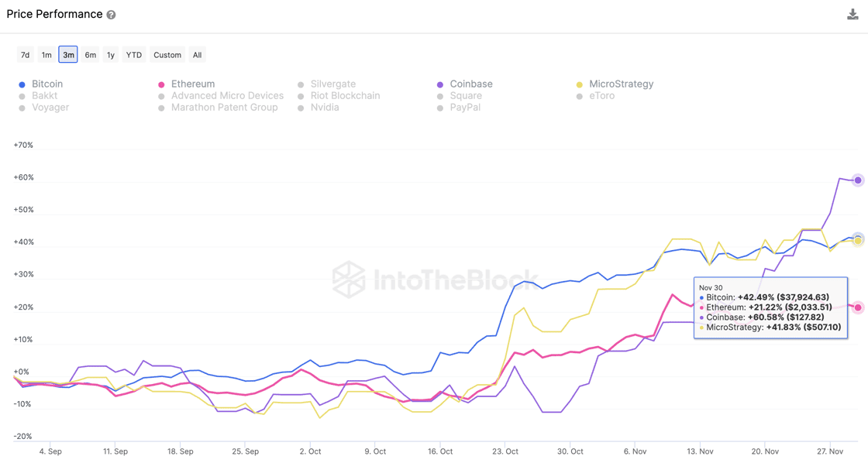Image resolution: width=868 pixels, height=463 pixels.
Task: Select the 7d time range
Action: click(25, 55)
